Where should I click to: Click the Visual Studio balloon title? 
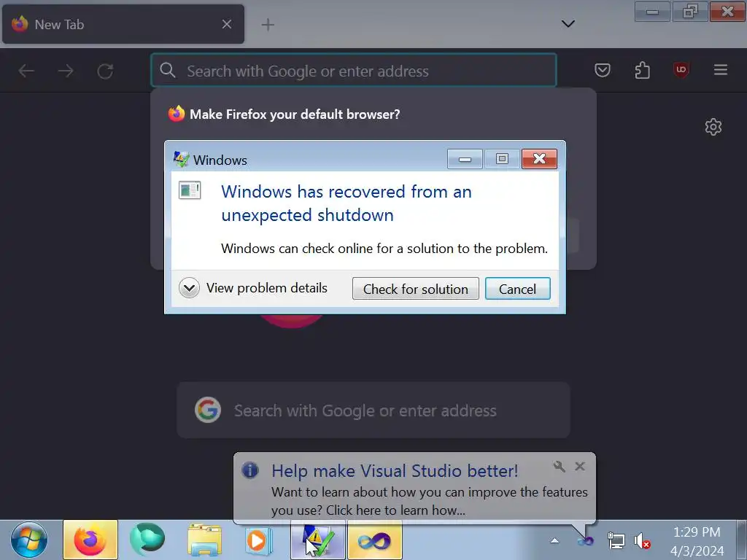point(395,470)
